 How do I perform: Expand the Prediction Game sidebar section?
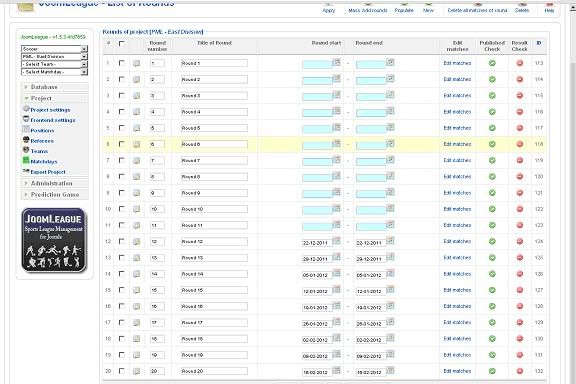[55, 195]
